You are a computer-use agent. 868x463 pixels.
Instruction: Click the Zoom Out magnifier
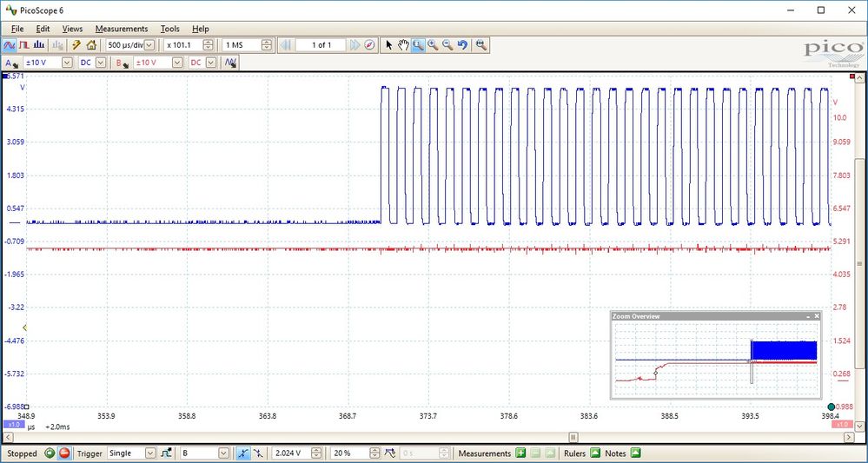pos(447,45)
